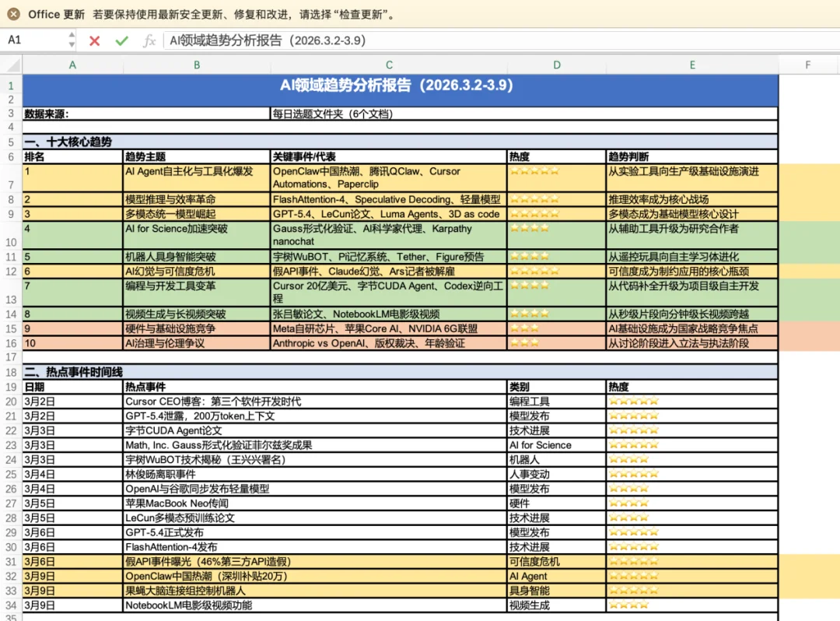The height and width of the screenshot is (621, 840).
Task: Select column F header
Action: pyautogui.click(x=809, y=65)
